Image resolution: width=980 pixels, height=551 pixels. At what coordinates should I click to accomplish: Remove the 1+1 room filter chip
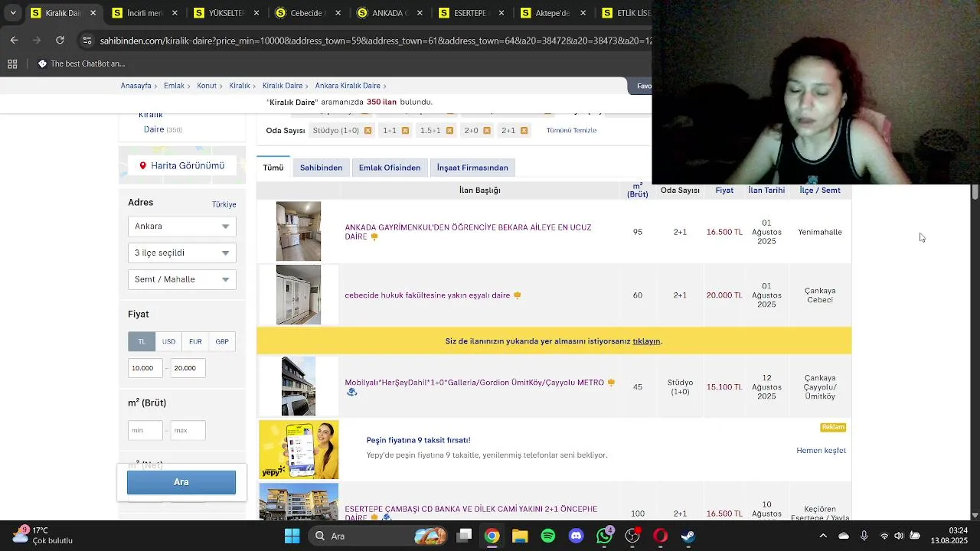pos(405,131)
